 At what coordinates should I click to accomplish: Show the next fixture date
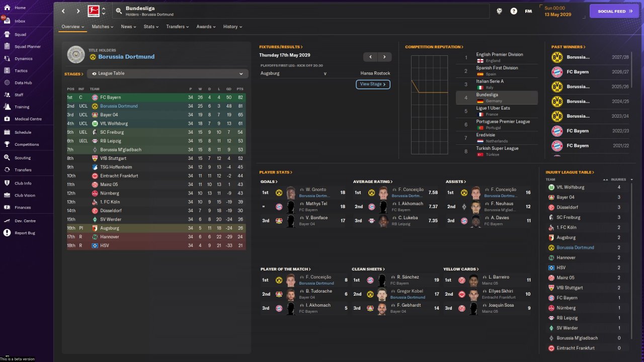pyautogui.click(x=384, y=57)
